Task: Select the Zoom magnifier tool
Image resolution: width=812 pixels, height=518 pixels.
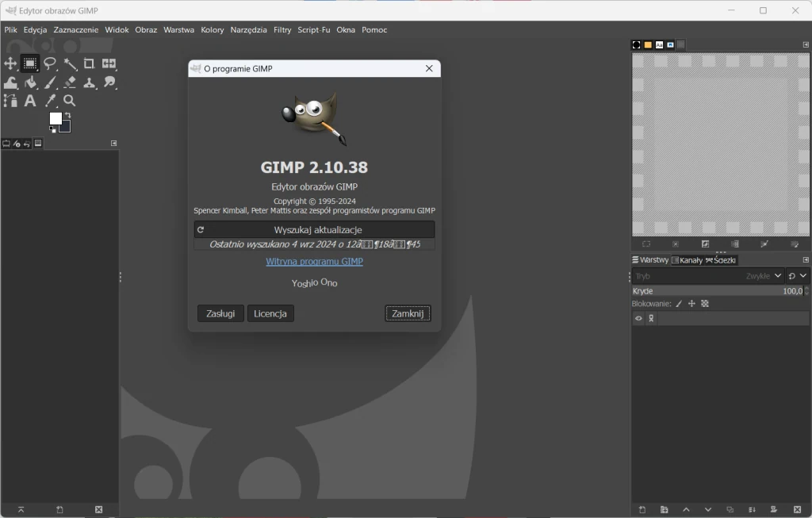Action: click(70, 101)
